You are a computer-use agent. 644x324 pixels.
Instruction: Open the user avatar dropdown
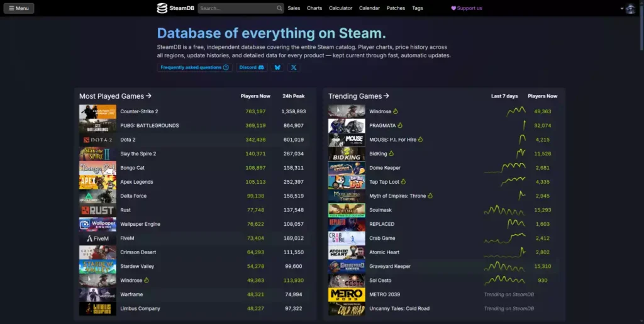pyautogui.click(x=628, y=9)
